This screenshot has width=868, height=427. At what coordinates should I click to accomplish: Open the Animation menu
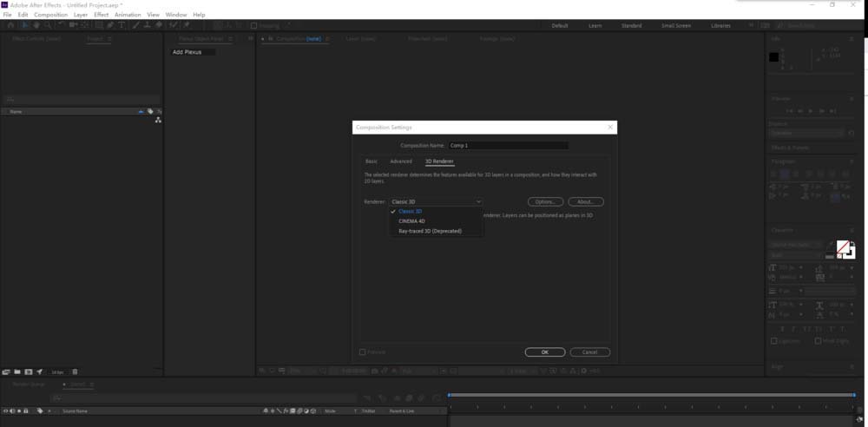128,15
